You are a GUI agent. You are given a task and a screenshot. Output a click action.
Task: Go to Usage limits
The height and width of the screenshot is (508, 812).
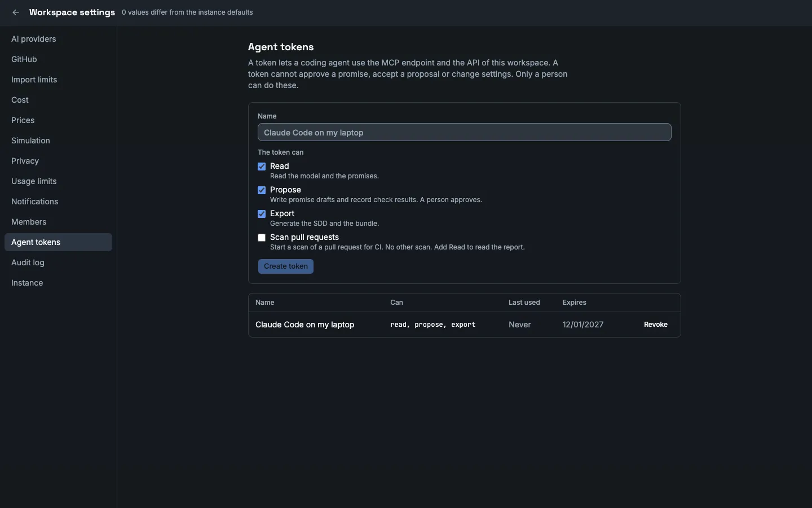click(58, 181)
